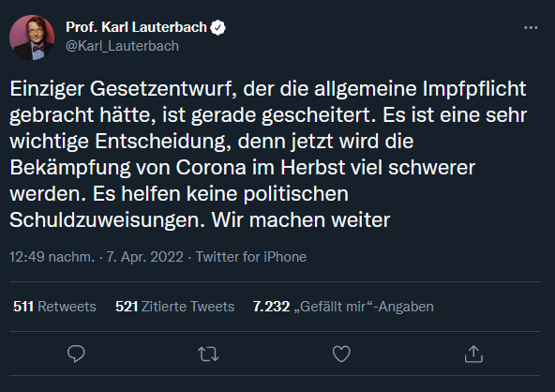Click the phrase Wir machen weiter
Image resolution: width=555 pixels, height=392 pixels.
pyautogui.click(x=301, y=220)
